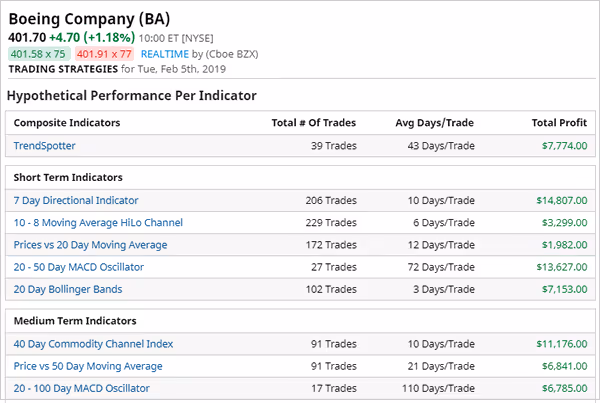This screenshot has width=600, height=403.
Task: Open the TrendSpotter indicator link
Action: (x=44, y=146)
